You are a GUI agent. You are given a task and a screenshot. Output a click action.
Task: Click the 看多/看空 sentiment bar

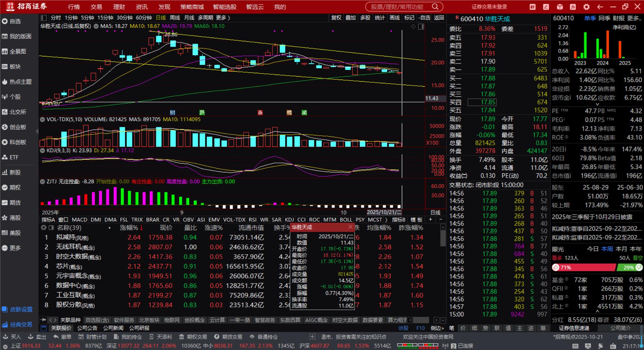tap(597, 267)
